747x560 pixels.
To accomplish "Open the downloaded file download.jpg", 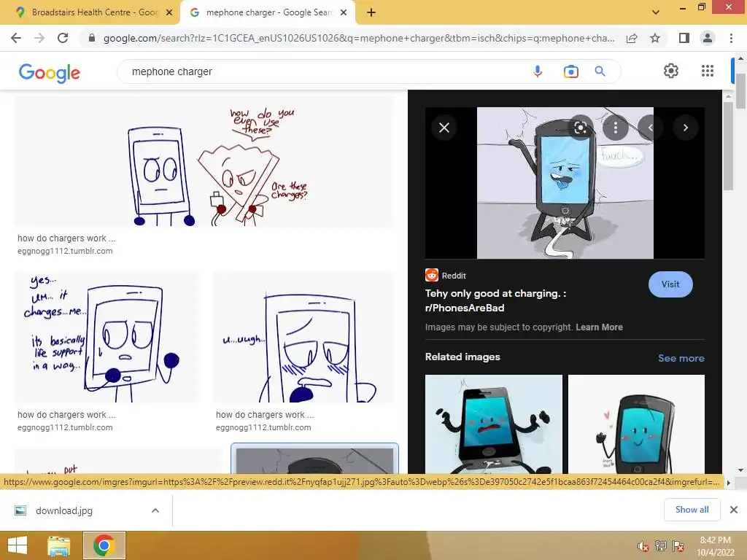I will click(x=64, y=510).
